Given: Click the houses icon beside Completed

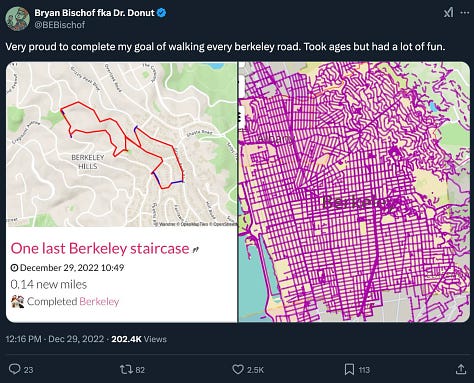Looking at the screenshot, I should point(17,301).
